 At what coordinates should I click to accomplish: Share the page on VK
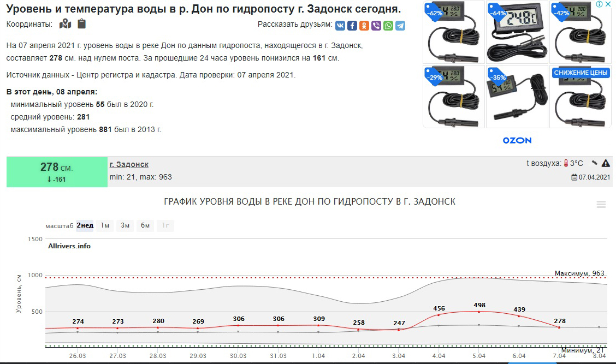click(340, 26)
